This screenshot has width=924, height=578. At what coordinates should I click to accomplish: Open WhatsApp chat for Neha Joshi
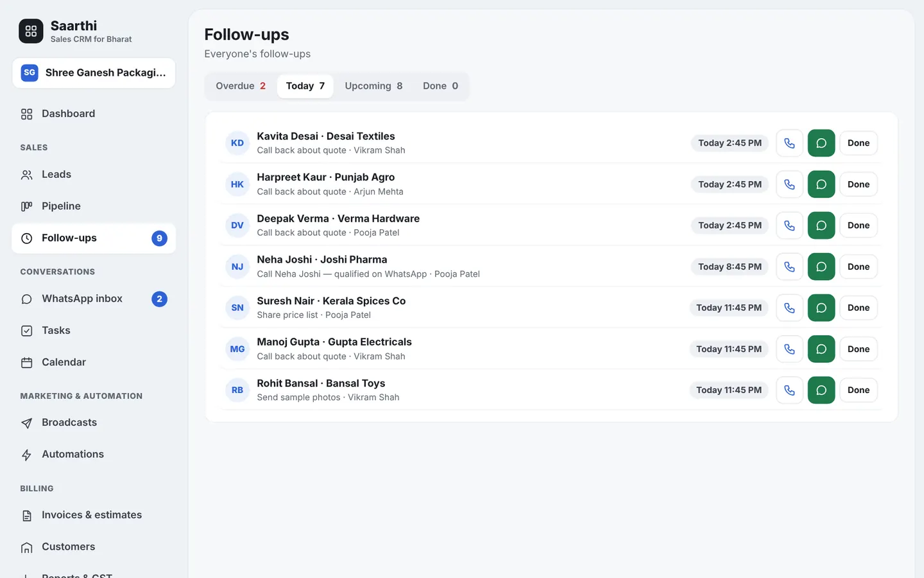tap(821, 267)
